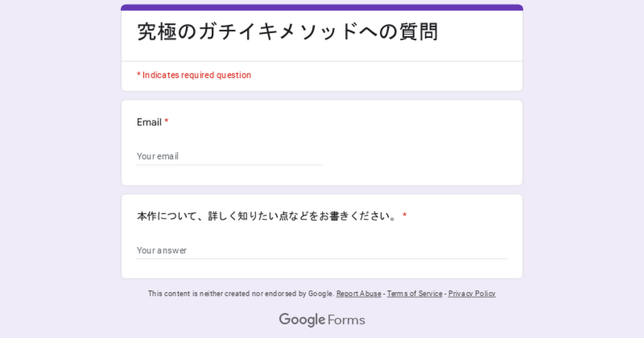Click the "neither created nor endorsed by Google" disclaimer
The image size is (644, 338).
pyautogui.click(x=241, y=293)
